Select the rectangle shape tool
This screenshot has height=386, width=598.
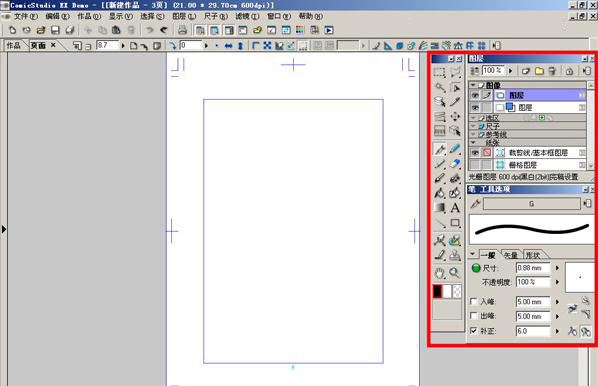455,223
